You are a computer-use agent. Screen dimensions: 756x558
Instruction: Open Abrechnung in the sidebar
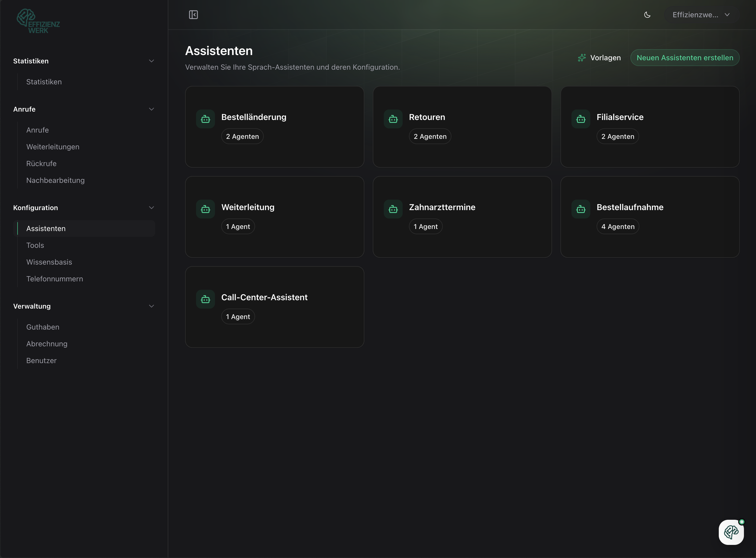pyautogui.click(x=47, y=344)
